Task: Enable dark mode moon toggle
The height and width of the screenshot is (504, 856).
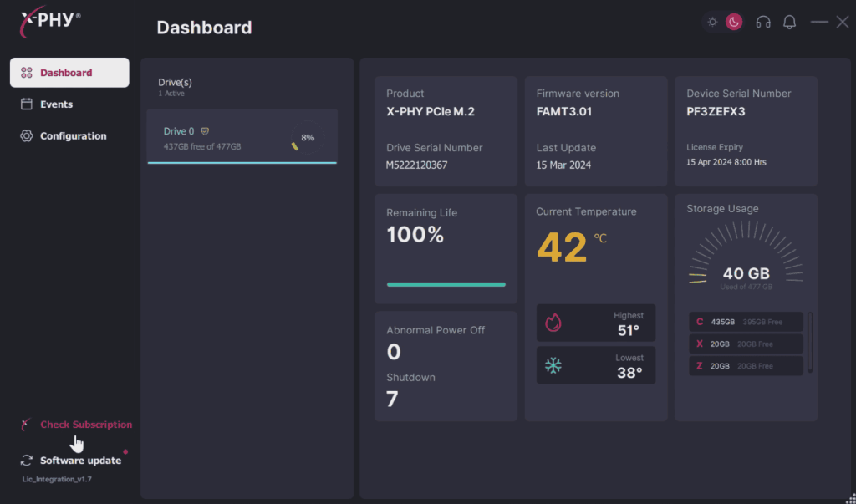Action: click(x=733, y=23)
